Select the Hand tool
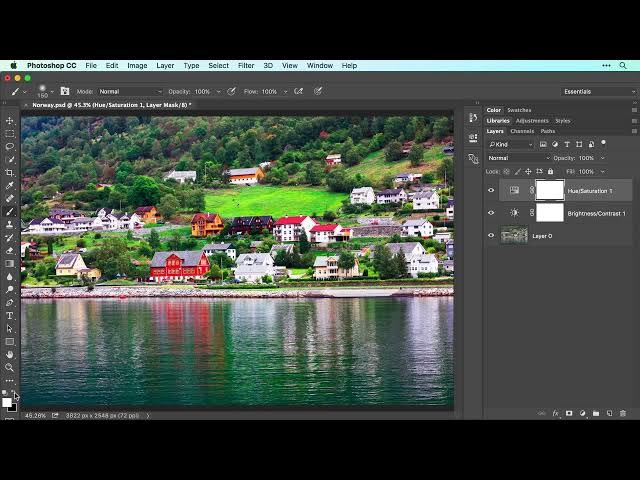The height and width of the screenshot is (480, 640). (x=10, y=354)
